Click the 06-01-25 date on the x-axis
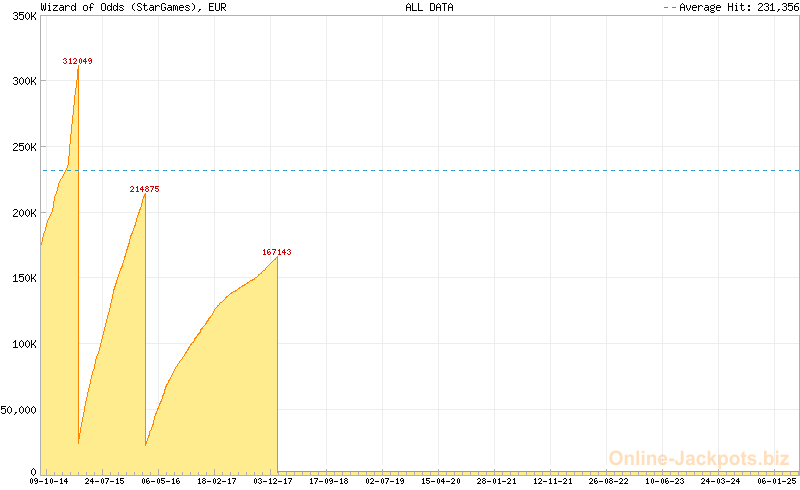800x490 pixels. [x=777, y=481]
